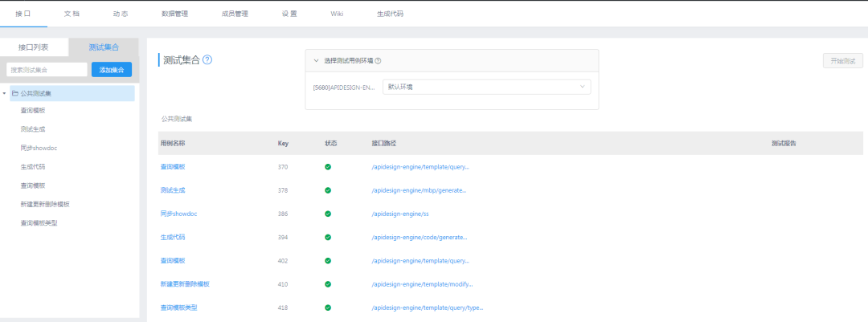Viewport: 868px width, 322px height.
Task: Click the green status icon for key 418
Action: (x=328, y=308)
